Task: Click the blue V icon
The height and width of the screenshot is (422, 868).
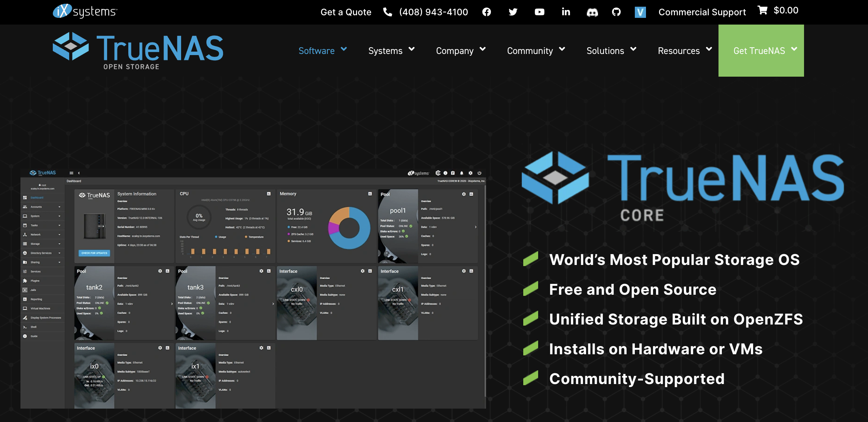Action: coord(640,12)
